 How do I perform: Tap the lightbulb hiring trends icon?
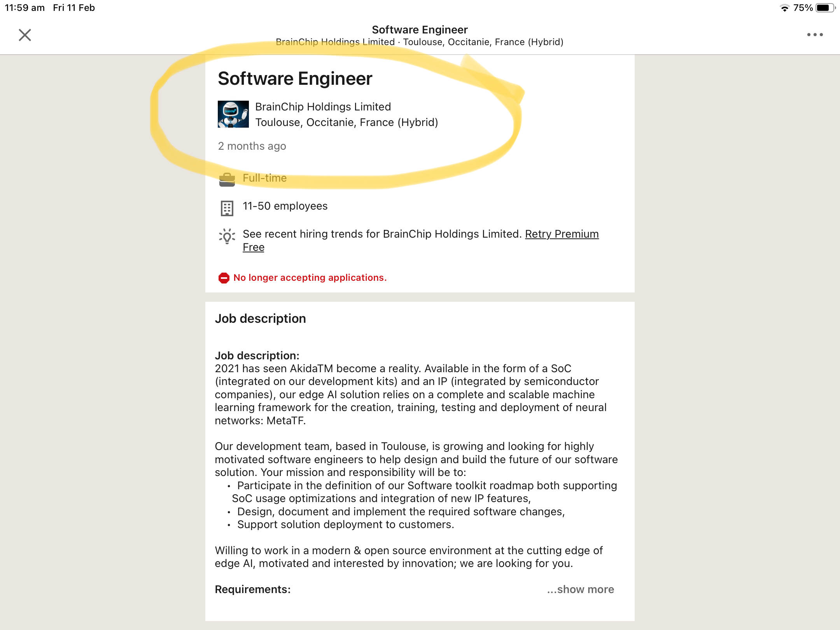[x=227, y=236]
